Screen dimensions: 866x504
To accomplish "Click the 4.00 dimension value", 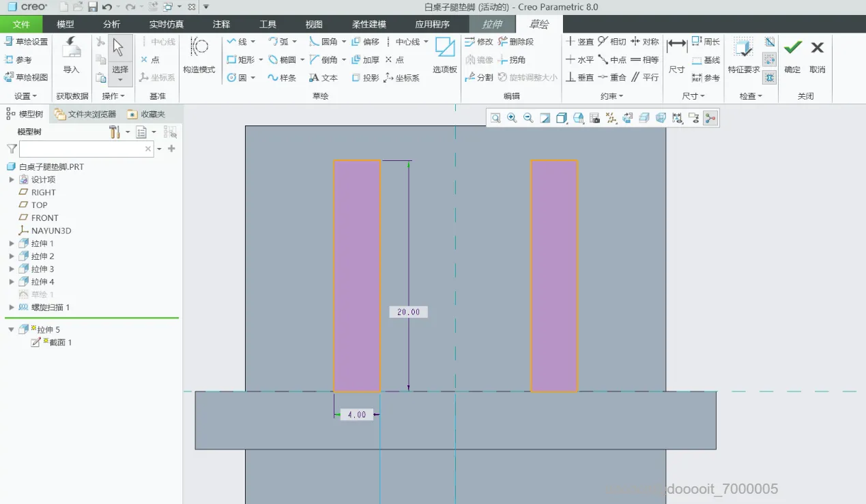I will pos(357,415).
